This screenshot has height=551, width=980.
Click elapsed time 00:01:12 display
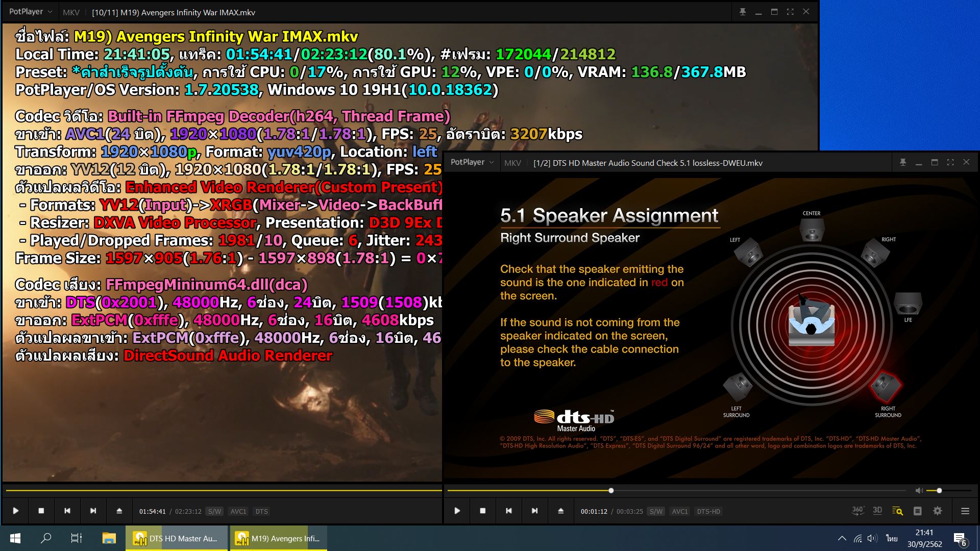[x=594, y=511]
